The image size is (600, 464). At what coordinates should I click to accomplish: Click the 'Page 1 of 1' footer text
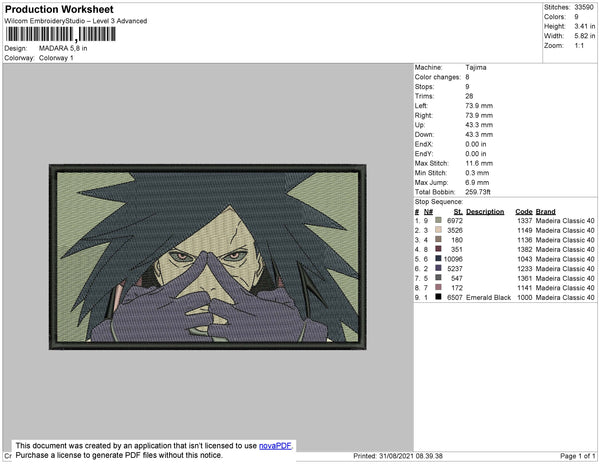tap(578, 456)
